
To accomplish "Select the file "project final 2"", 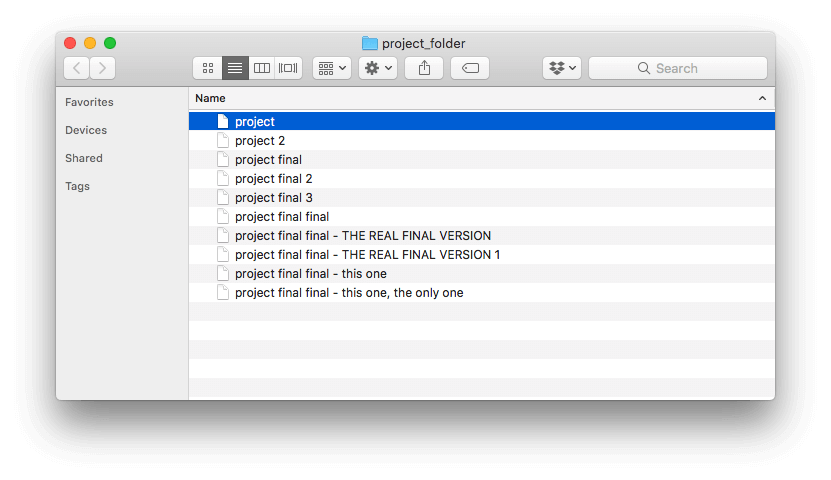I will tap(482, 179).
